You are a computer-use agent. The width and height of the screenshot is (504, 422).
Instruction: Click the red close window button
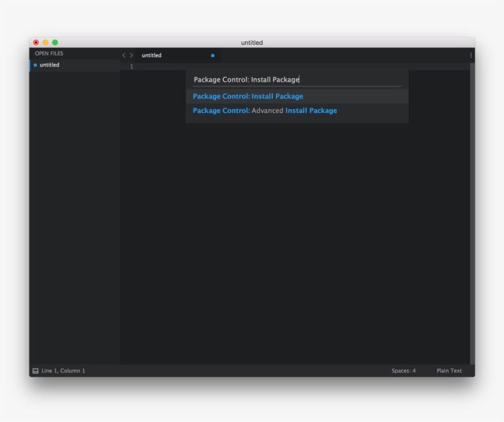point(36,42)
